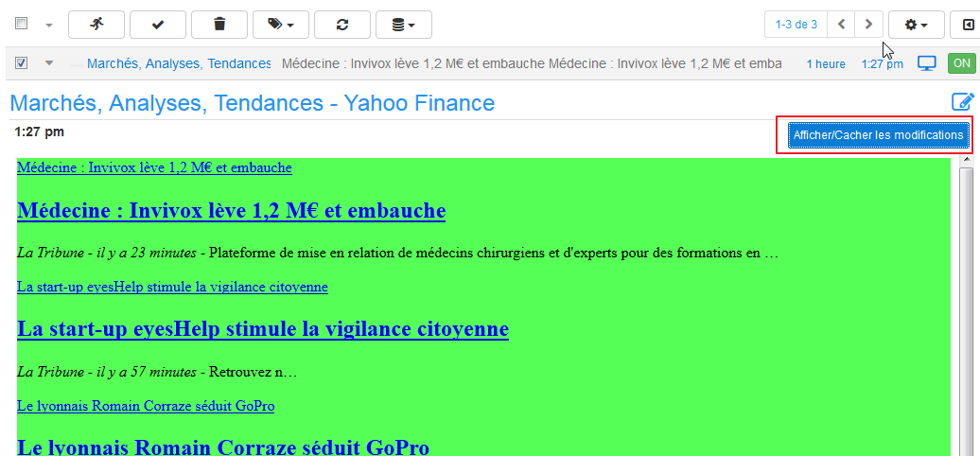Image resolution: width=980 pixels, height=456 pixels.
Task: Click the vertical scrollbar track
Action: click(x=966, y=312)
